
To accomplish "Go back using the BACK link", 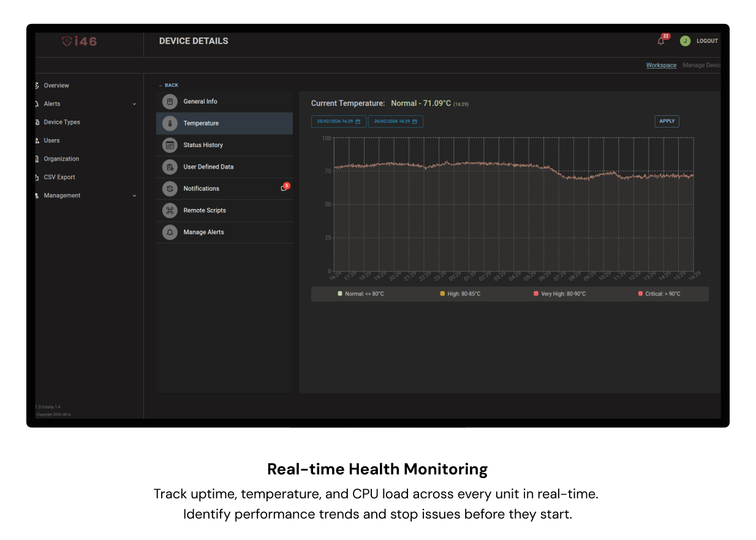I will [x=168, y=85].
